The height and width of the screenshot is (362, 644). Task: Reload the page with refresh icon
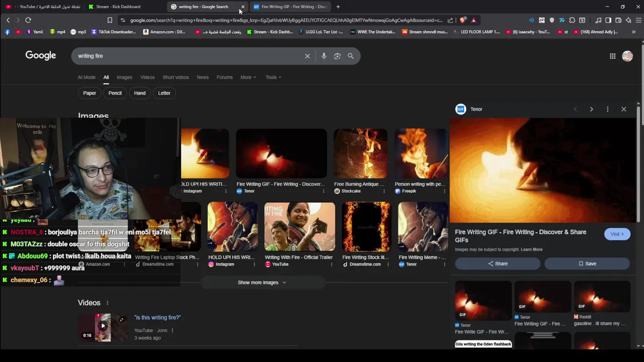click(28, 20)
